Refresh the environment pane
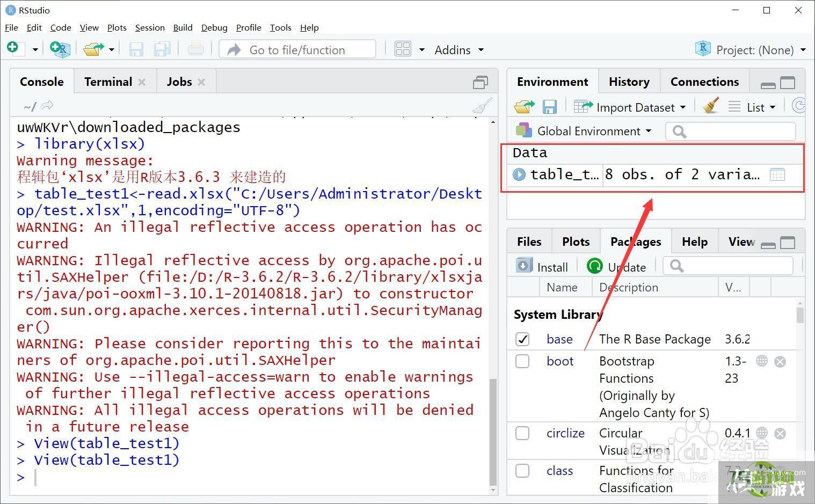The height and width of the screenshot is (504, 815). 799,106
